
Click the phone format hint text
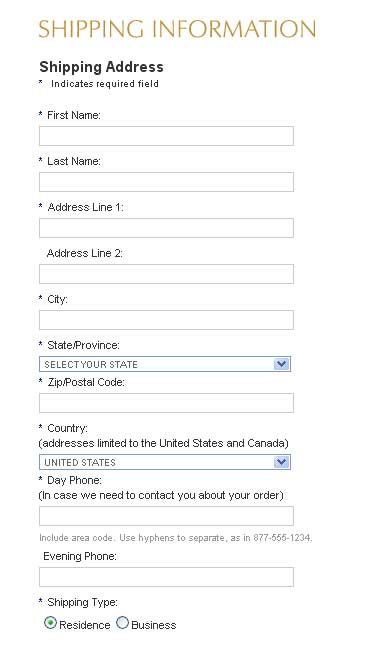pyautogui.click(x=176, y=538)
